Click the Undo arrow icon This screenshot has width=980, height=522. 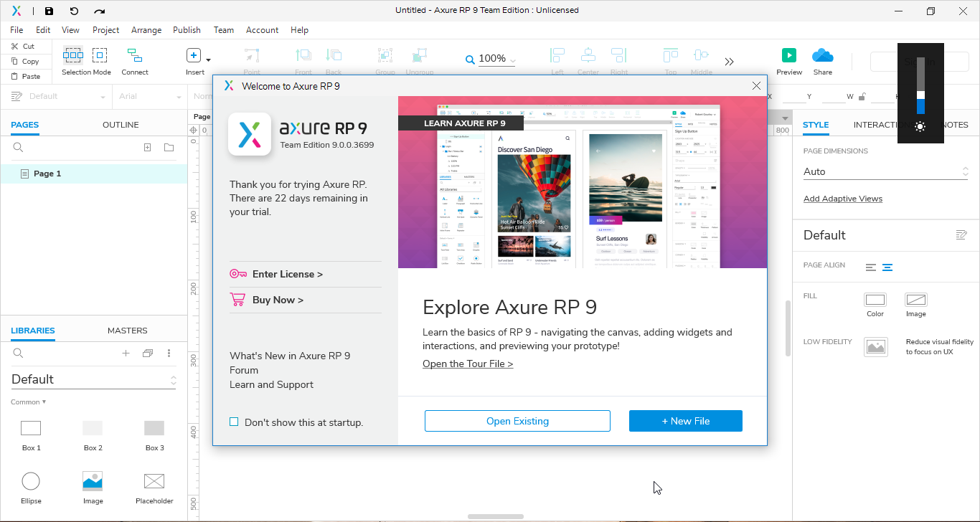[x=74, y=11]
